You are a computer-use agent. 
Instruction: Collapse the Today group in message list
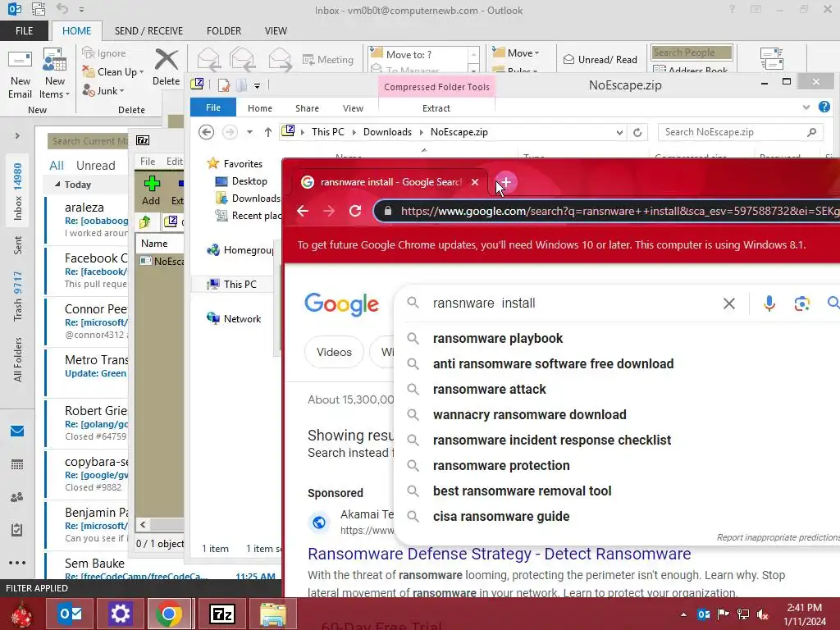[57, 184]
